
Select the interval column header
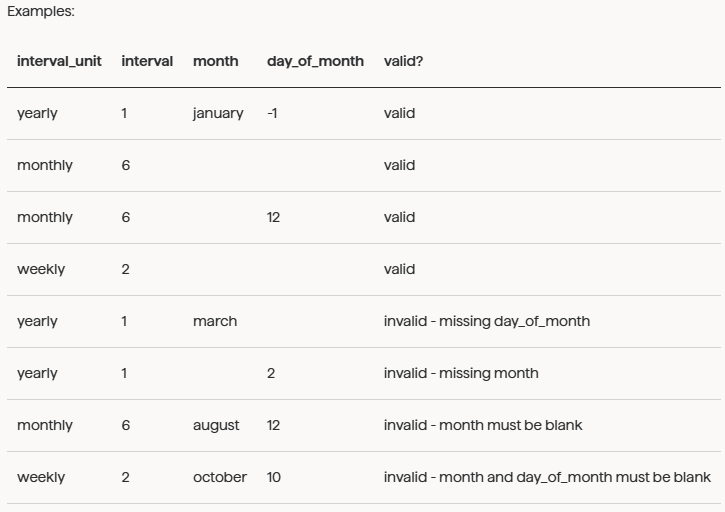click(x=147, y=61)
